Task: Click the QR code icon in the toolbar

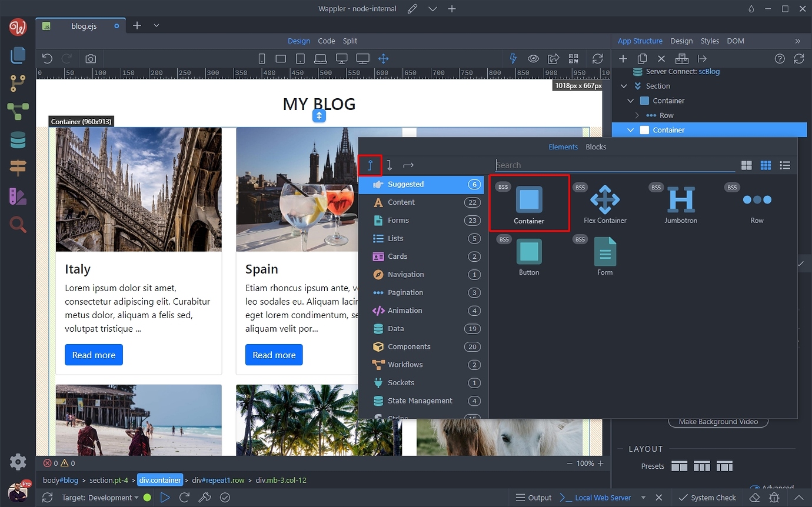Action: (x=574, y=58)
